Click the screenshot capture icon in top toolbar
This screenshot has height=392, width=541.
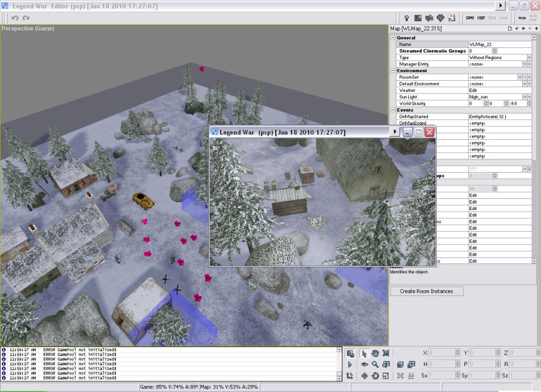[419, 18]
